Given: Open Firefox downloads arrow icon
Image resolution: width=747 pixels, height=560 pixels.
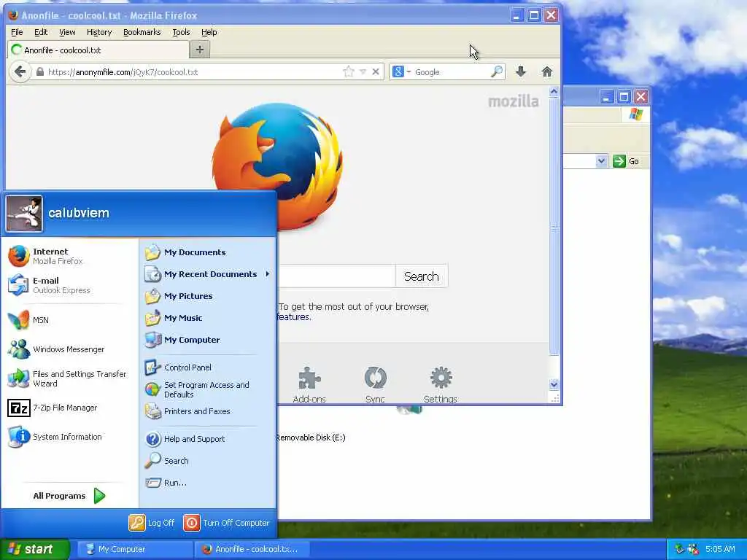Looking at the screenshot, I should click(521, 72).
